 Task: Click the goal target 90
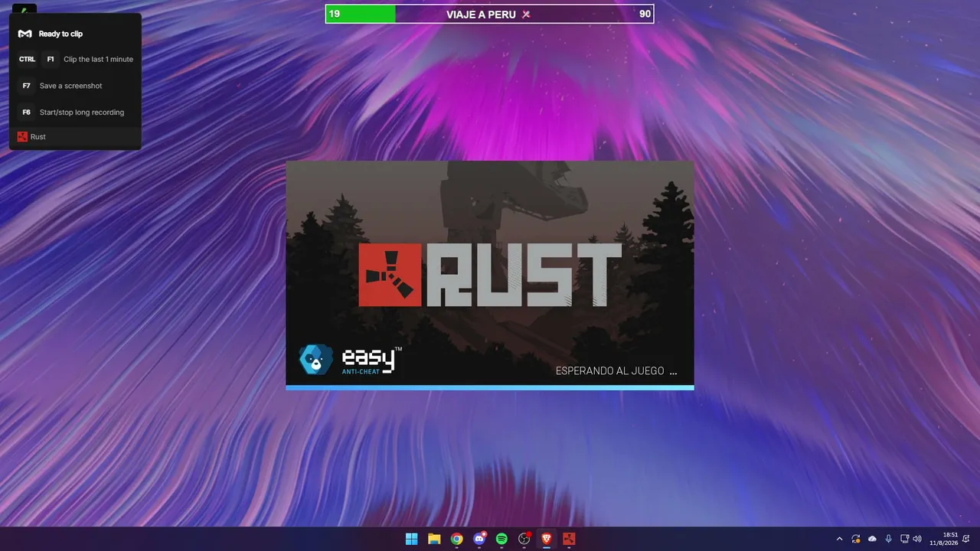[645, 14]
